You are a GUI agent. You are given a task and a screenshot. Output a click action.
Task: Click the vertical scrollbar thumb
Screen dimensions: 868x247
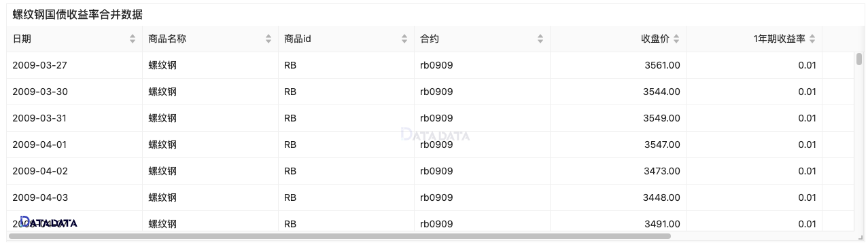coord(859,59)
